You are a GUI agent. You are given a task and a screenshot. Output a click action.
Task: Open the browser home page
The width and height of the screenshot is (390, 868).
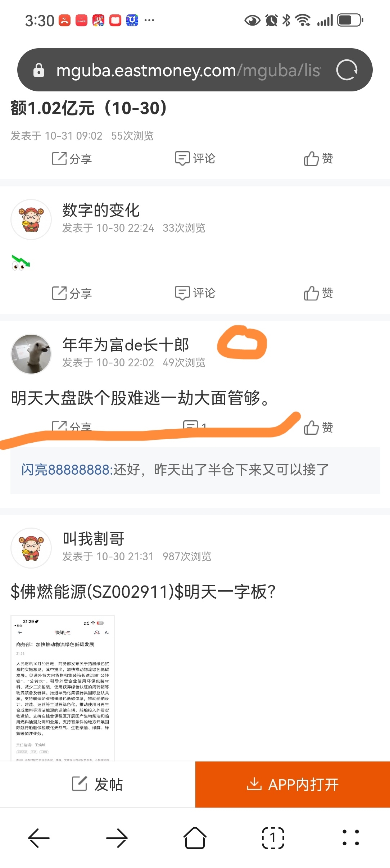195,838
